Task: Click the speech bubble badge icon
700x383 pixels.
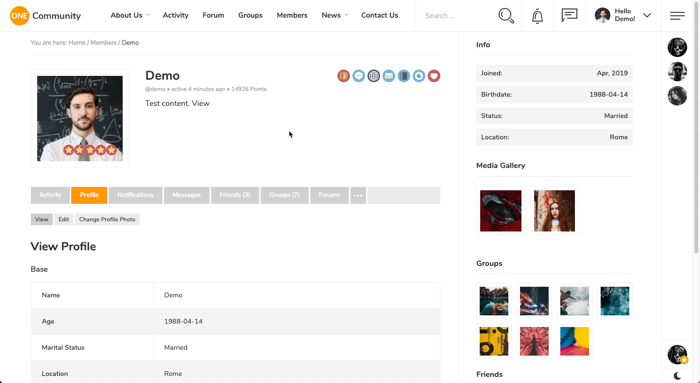Action: [x=358, y=76]
